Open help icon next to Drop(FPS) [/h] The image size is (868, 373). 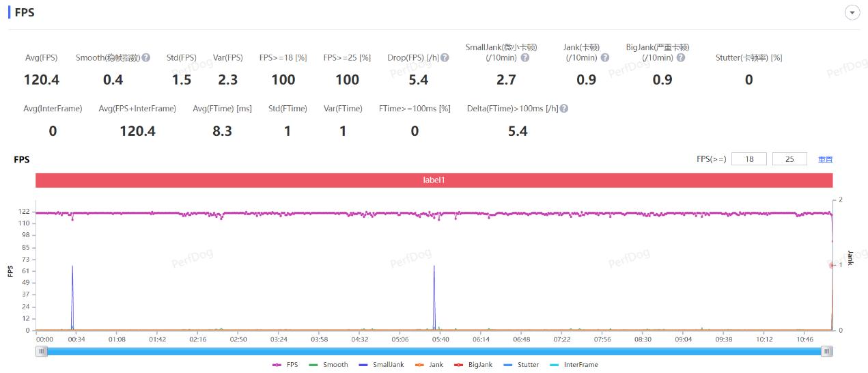tap(445, 58)
